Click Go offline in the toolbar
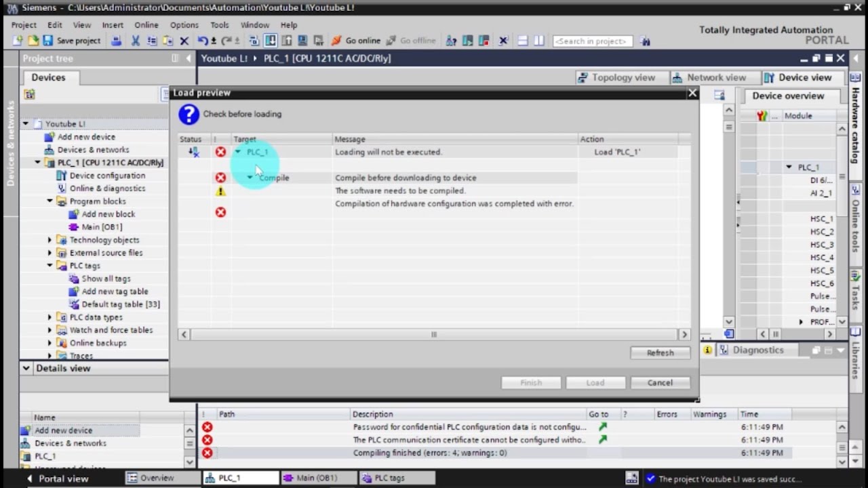Viewport: 868px width, 488px height. pos(411,41)
